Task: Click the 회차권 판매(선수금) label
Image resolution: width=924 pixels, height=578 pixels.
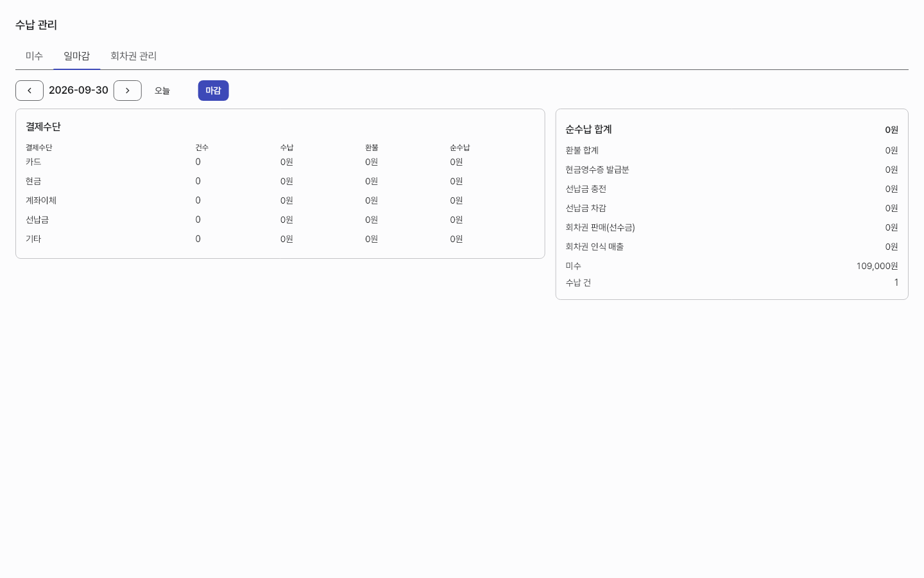Action: (600, 227)
